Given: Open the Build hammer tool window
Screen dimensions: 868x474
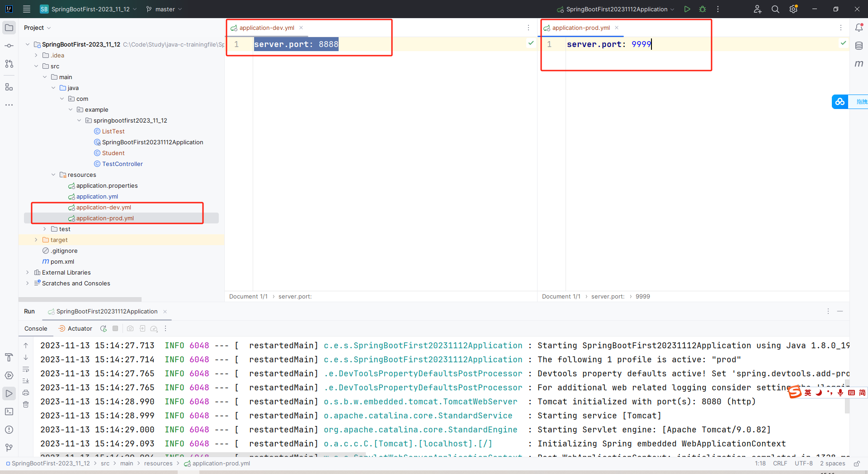Looking at the screenshot, I should pos(9,357).
